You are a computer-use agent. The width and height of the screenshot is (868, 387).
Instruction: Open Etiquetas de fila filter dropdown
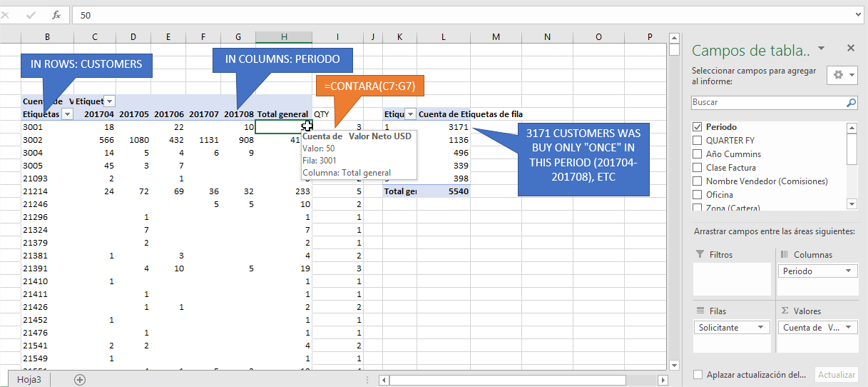point(68,114)
